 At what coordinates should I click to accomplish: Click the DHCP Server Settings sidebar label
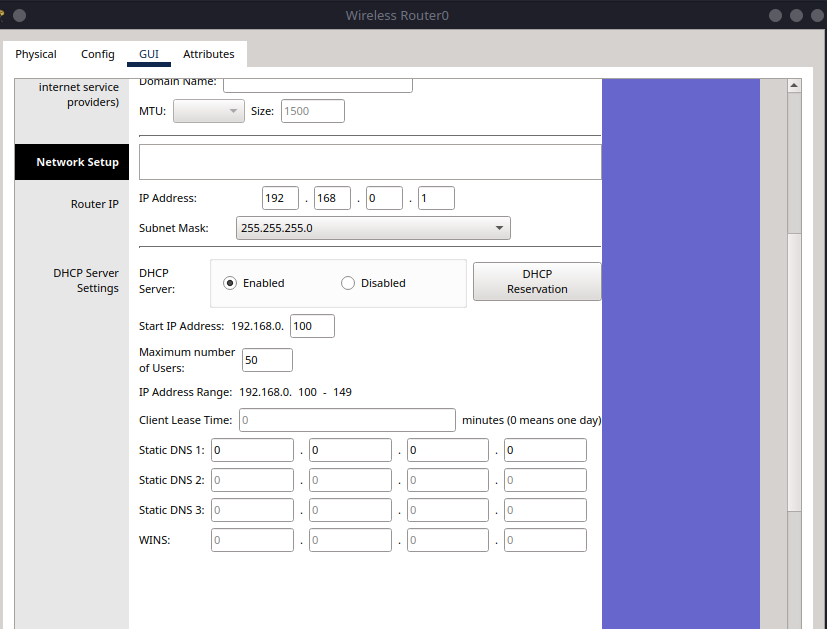pyautogui.click(x=86, y=280)
